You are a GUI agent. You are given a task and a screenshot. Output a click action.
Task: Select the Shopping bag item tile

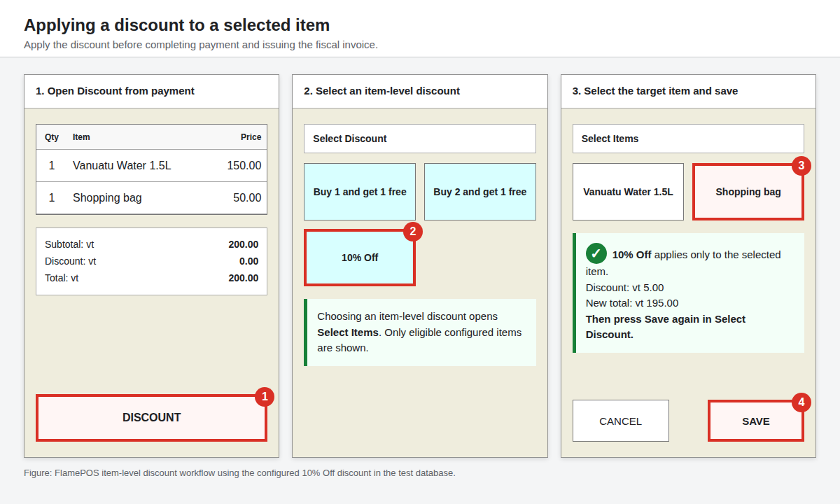[748, 192]
